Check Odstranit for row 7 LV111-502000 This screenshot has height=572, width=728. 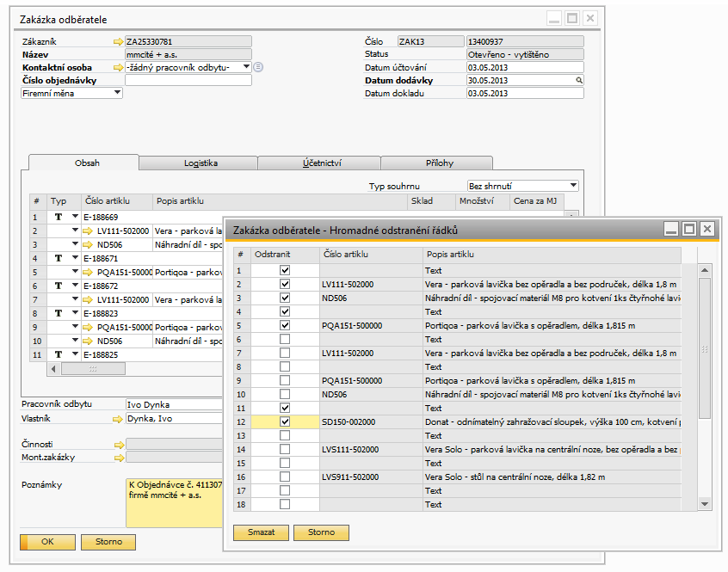(x=285, y=353)
